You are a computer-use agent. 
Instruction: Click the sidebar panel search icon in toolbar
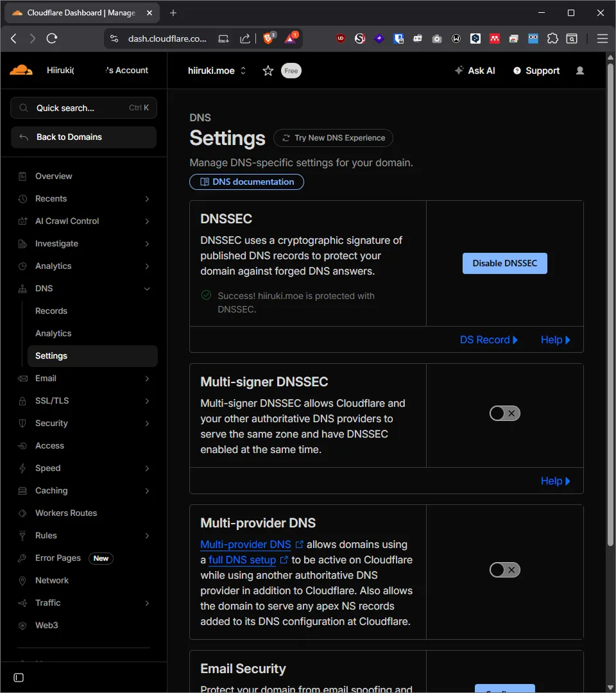(571, 38)
